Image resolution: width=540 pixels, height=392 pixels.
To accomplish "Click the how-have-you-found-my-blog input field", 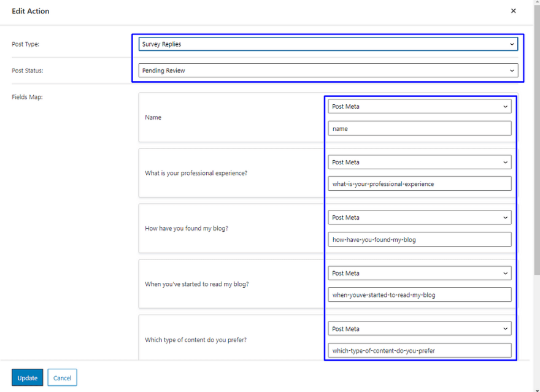I will (x=420, y=239).
